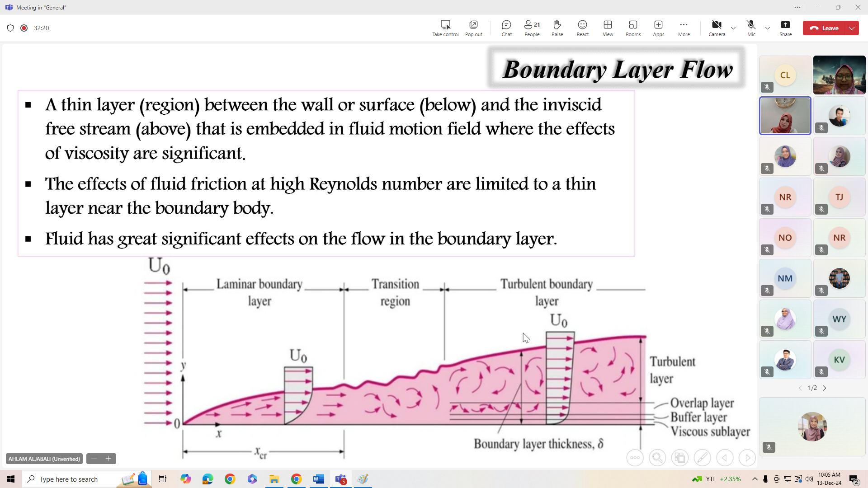This screenshot has height=488, width=868.
Task: Open the Windows Start menu
Action: 11,479
